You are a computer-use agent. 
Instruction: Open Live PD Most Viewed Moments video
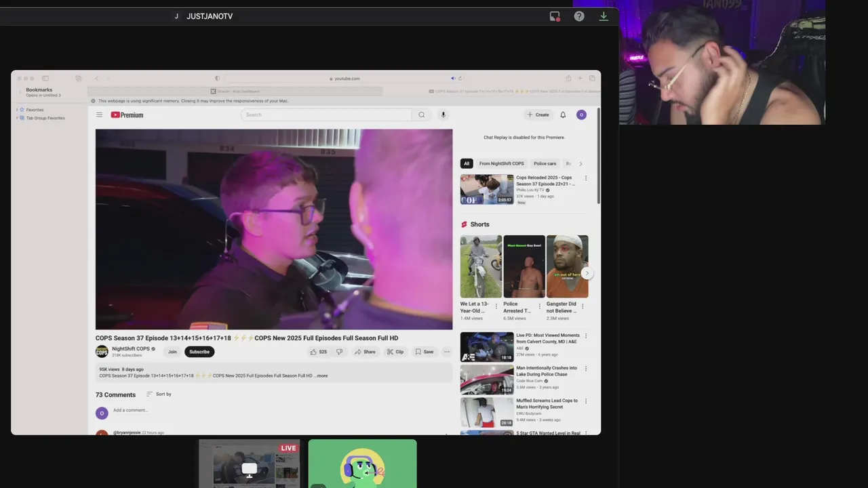click(487, 346)
